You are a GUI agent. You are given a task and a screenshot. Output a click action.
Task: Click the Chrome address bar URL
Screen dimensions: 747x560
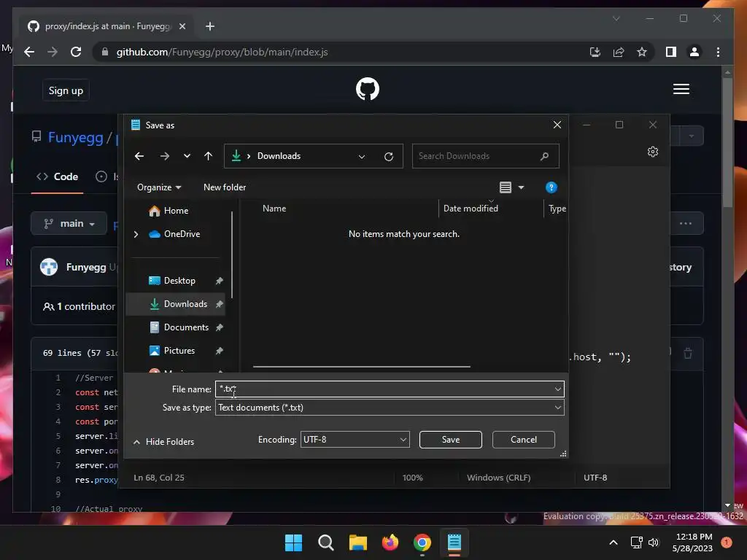pos(222,52)
